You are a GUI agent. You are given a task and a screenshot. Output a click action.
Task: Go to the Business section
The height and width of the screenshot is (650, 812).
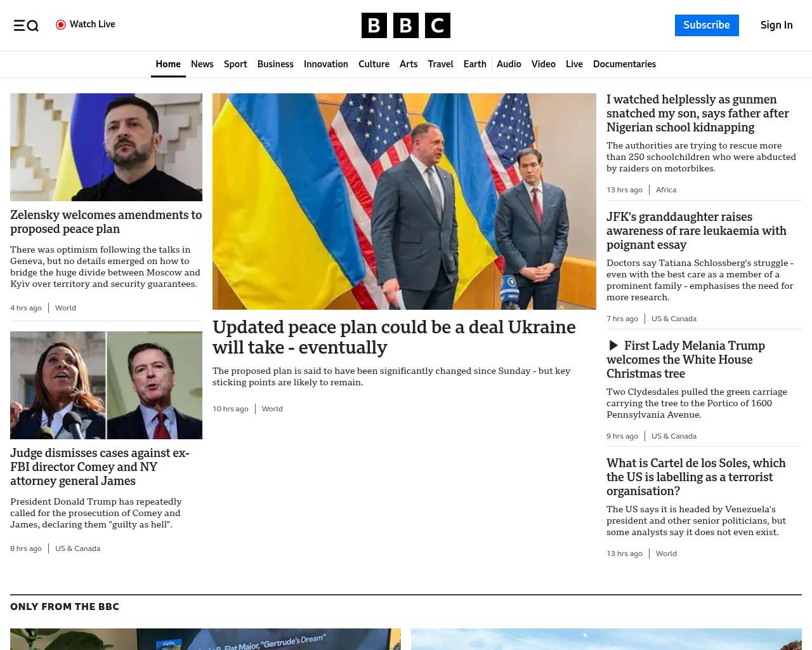(275, 64)
